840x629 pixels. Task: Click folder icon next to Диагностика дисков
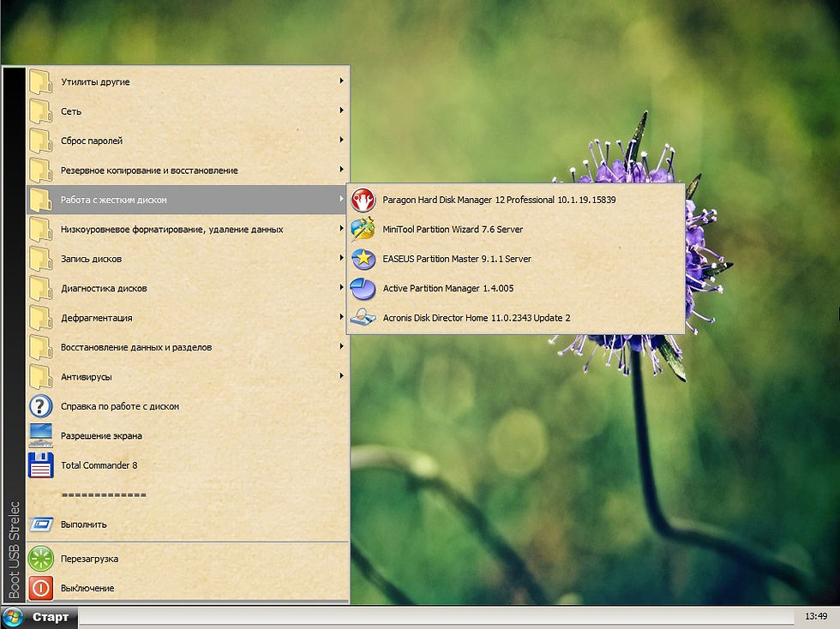tap(41, 288)
